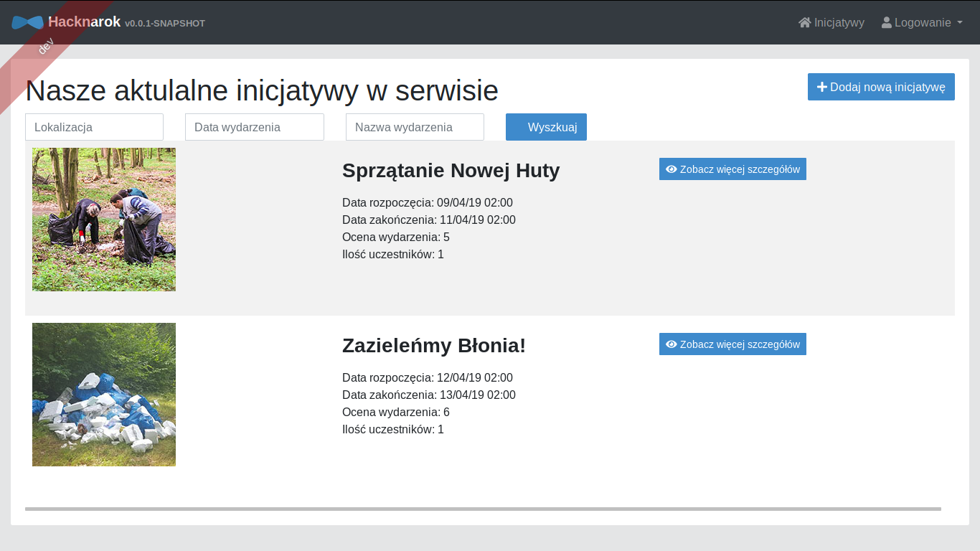Click Ilość uczestników under Sprzątanie Nowej Huty
980x551 pixels.
[x=393, y=255]
